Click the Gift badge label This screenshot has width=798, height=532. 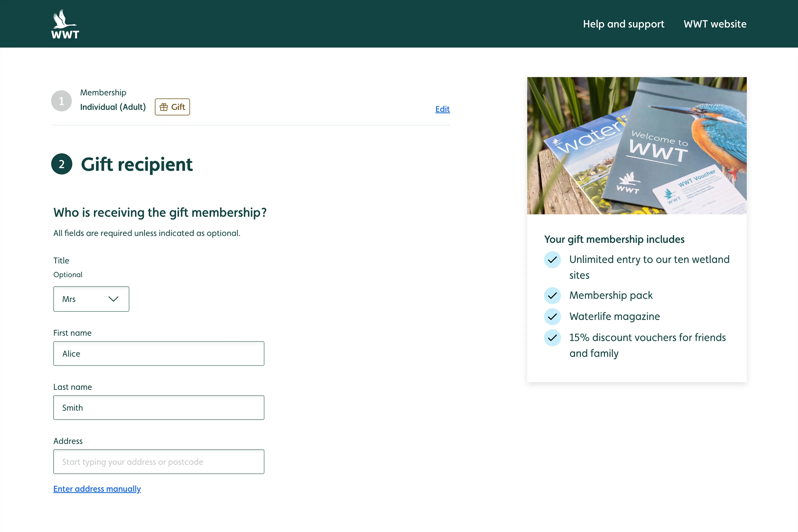178,107
